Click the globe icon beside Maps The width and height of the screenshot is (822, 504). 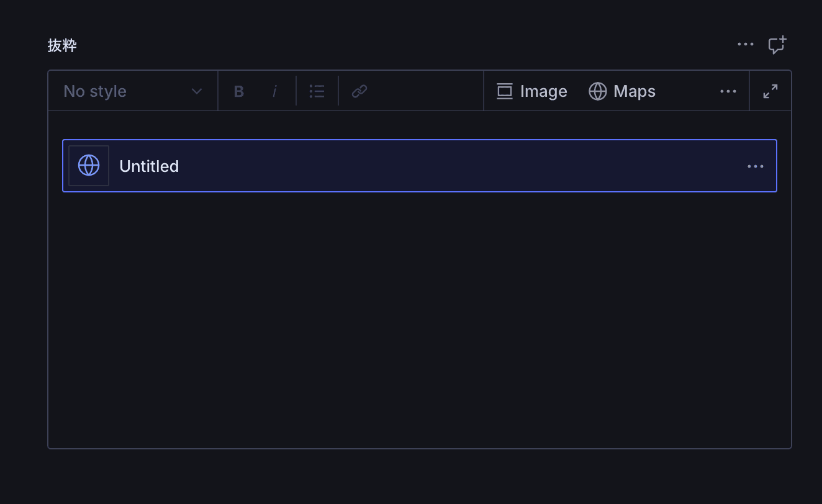[597, 91]
